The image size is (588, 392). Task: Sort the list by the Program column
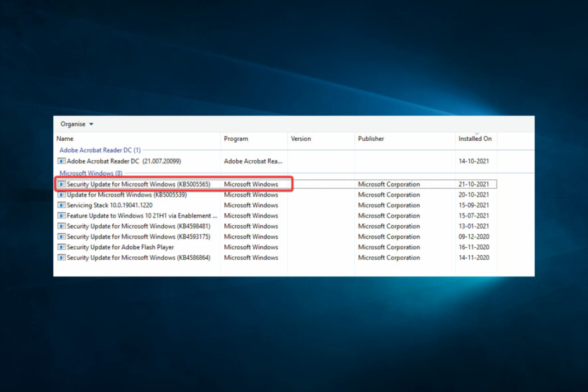coord(254,139)
